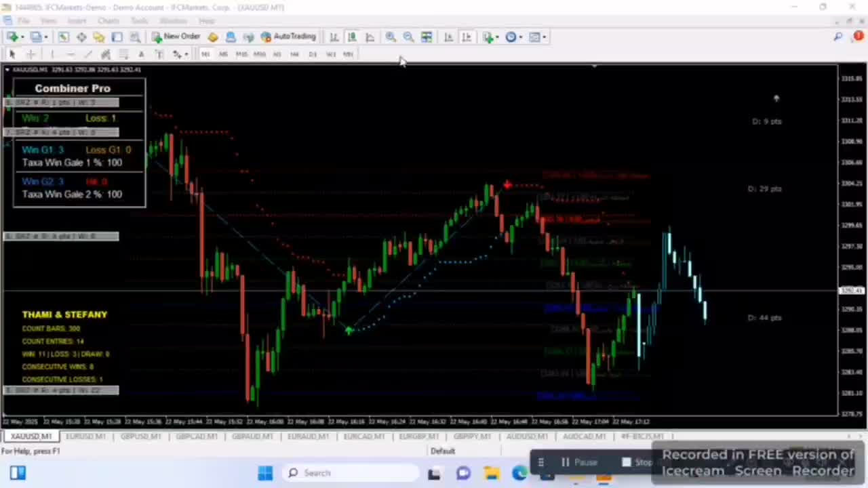Click the Zoom In magnifier icon
The image size is (868, 488).
pyautogui.click(x=391, y=37)
